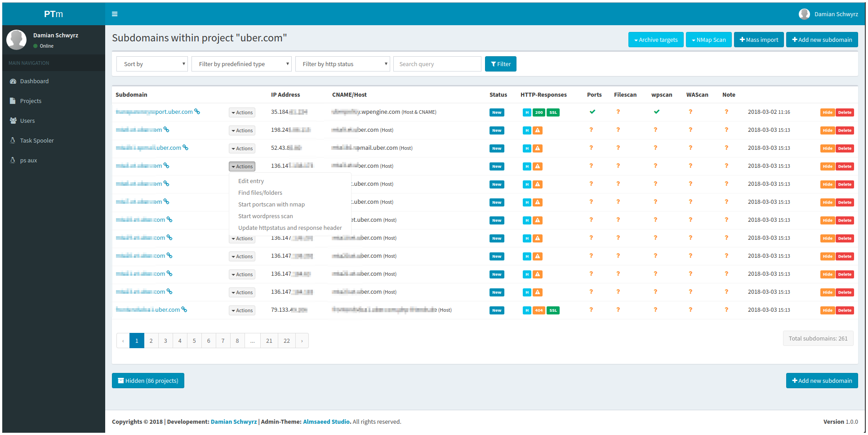
Task: Open the Archive targets dropdown
Action: [x=656, y=40]
